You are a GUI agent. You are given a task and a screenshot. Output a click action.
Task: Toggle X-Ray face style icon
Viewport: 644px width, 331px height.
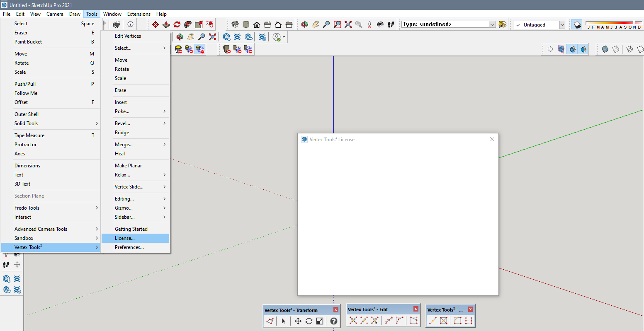(605, 49)
